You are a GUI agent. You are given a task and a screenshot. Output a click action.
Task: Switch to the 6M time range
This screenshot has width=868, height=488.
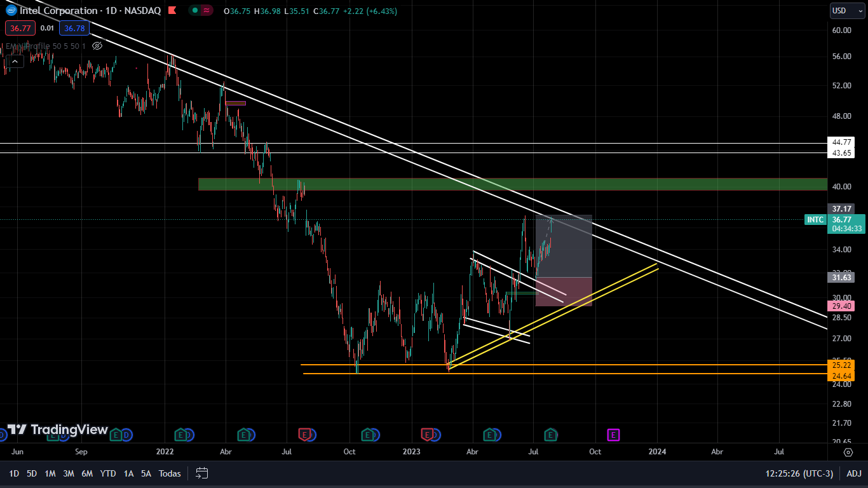tap(87, 473)
